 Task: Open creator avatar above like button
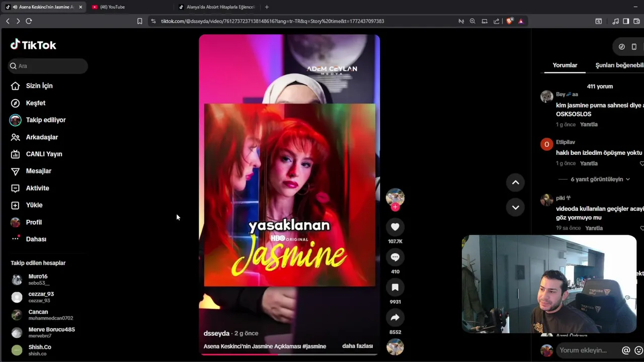[395, 197]
